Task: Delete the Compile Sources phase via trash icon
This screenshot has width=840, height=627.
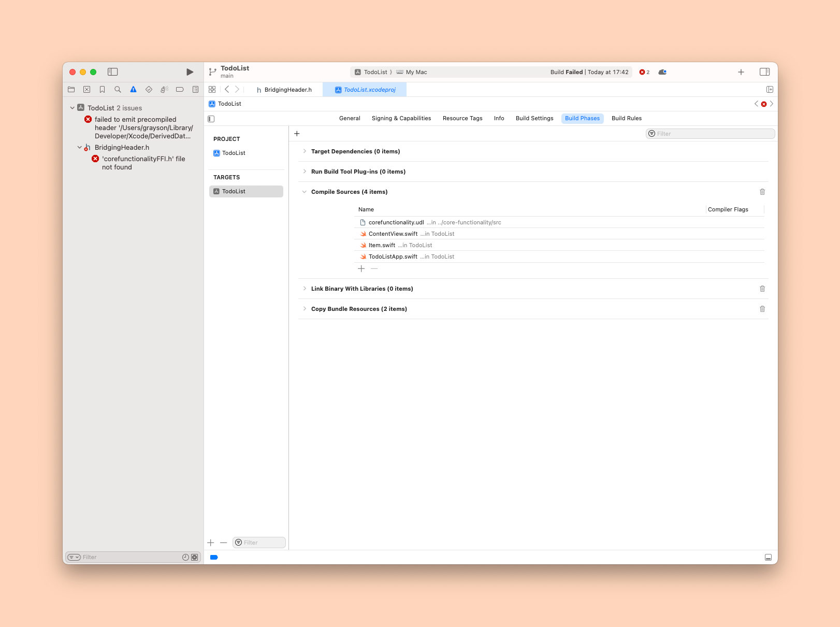Action: 762,192
